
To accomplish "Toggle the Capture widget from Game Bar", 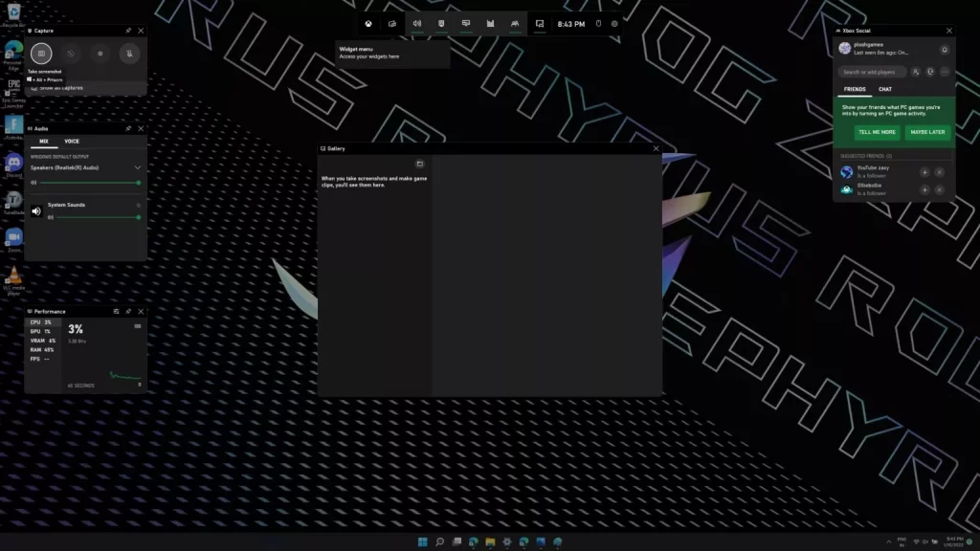I will [441, 24].
